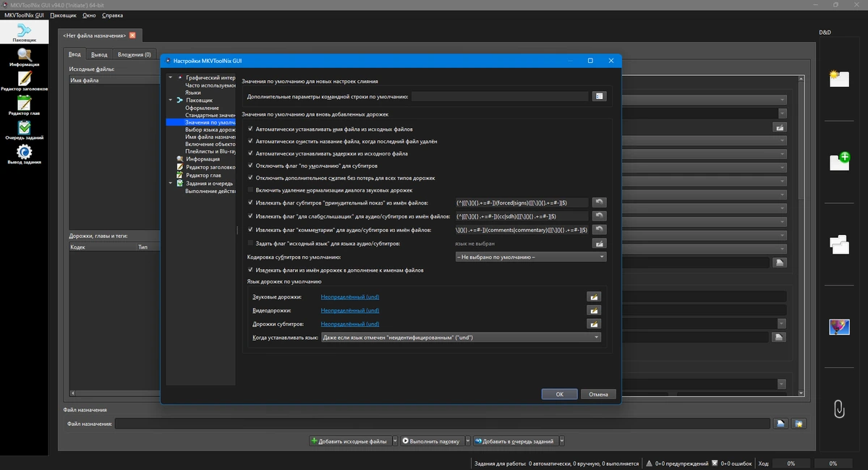
Task: Click the Видеодорожки Неопределённый (und) link
Action: [350, 310]
